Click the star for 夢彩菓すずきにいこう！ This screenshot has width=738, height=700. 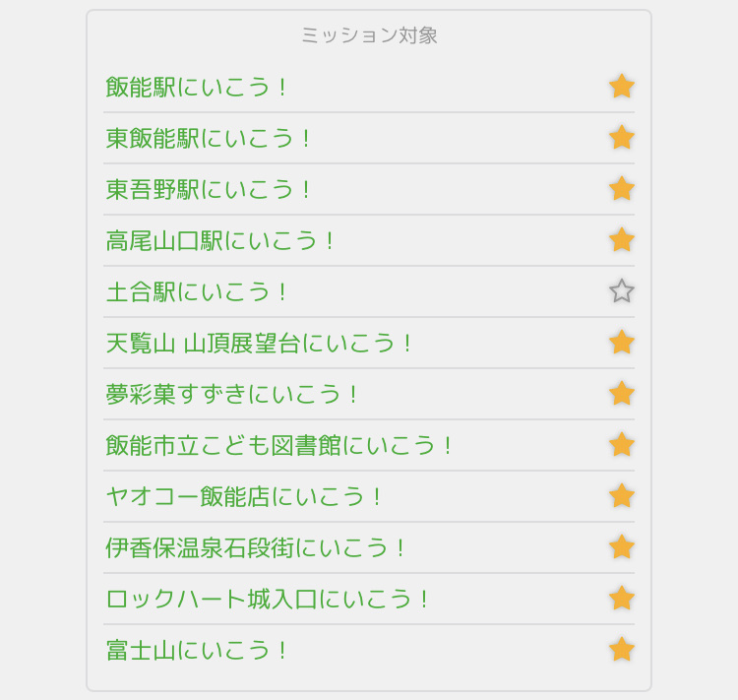[x=622, y=394]
